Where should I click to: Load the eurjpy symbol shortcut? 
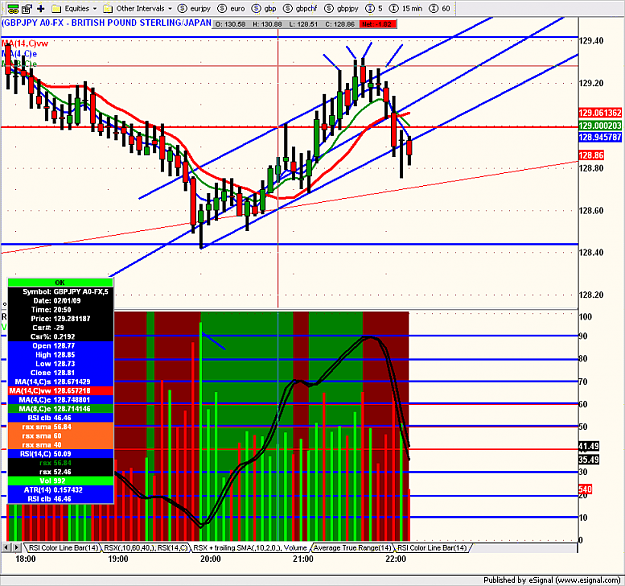coord(194,8)
